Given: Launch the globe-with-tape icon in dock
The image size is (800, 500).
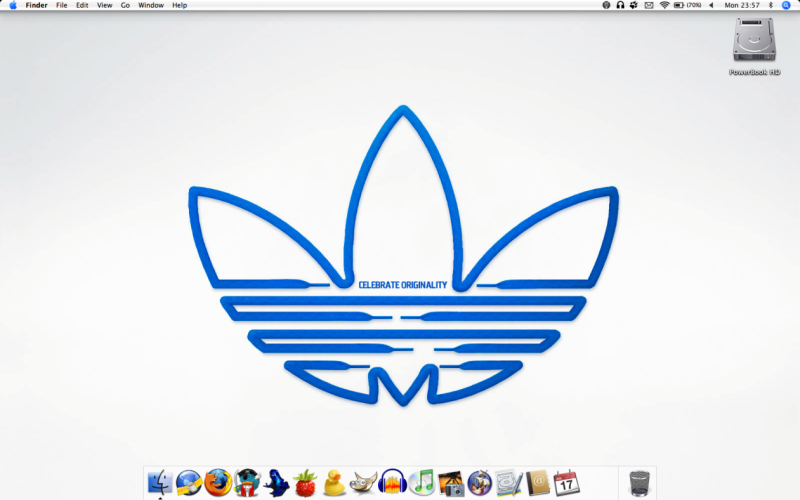Looking at the screenshot, I should click(x=189, y=483).
